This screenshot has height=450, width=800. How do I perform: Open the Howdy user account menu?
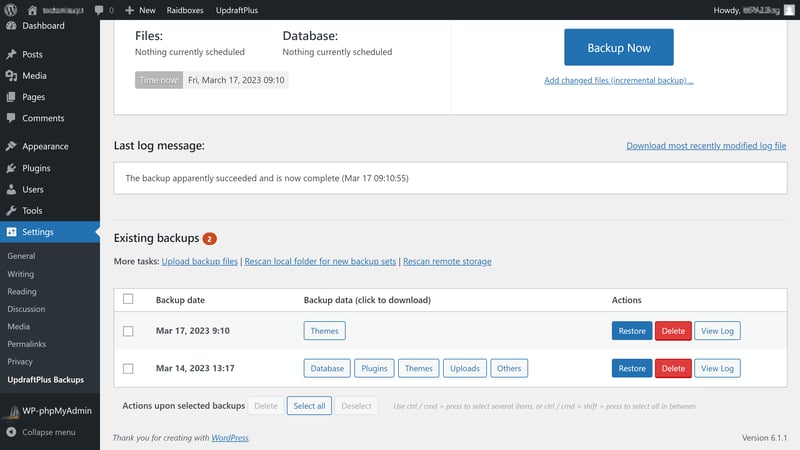[750, 9]
